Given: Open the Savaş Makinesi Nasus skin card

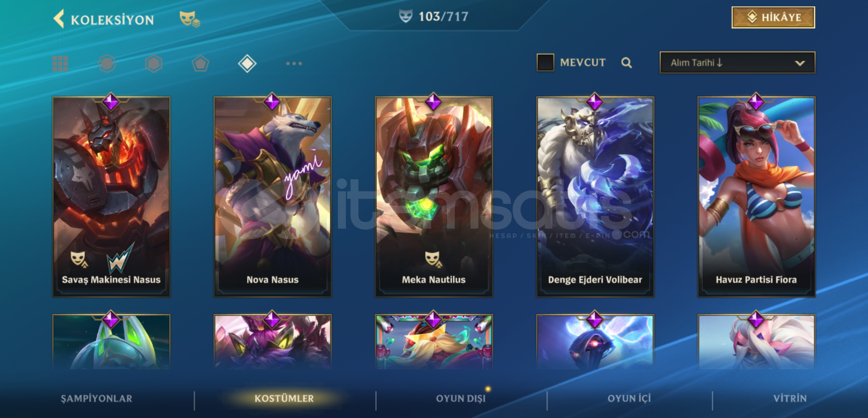Looking at the screenshot, I should 111,197.
